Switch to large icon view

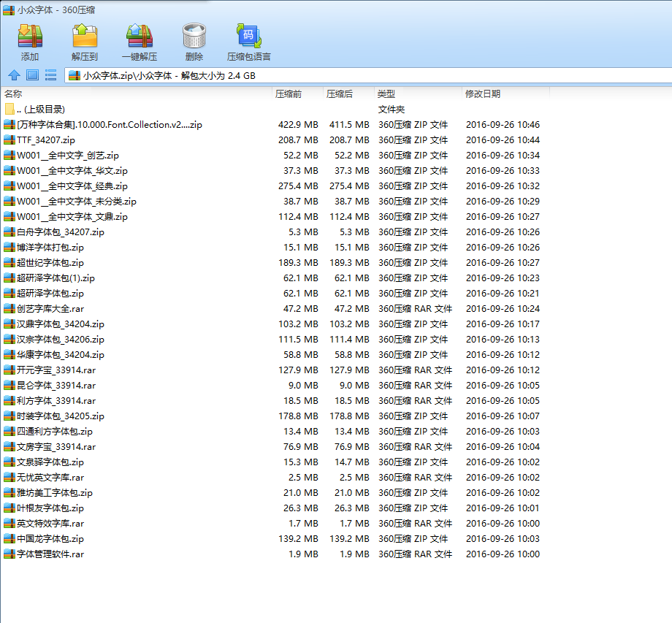[32, 75]
